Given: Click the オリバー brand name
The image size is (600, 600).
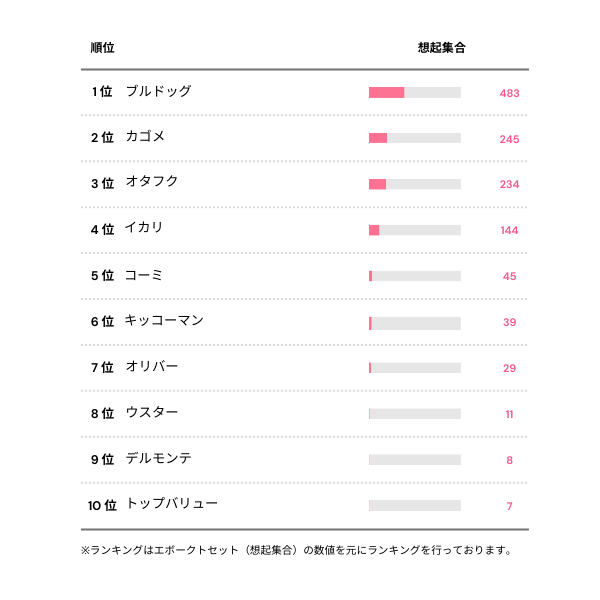Looking at the screenshot, I should tap(152, 367).
